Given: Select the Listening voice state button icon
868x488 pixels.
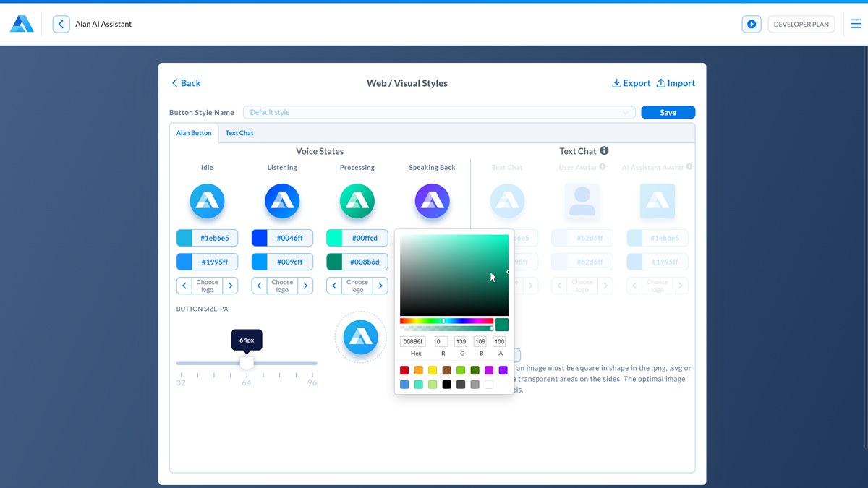Looking at the screenshot, I should (x=282, y=201).
